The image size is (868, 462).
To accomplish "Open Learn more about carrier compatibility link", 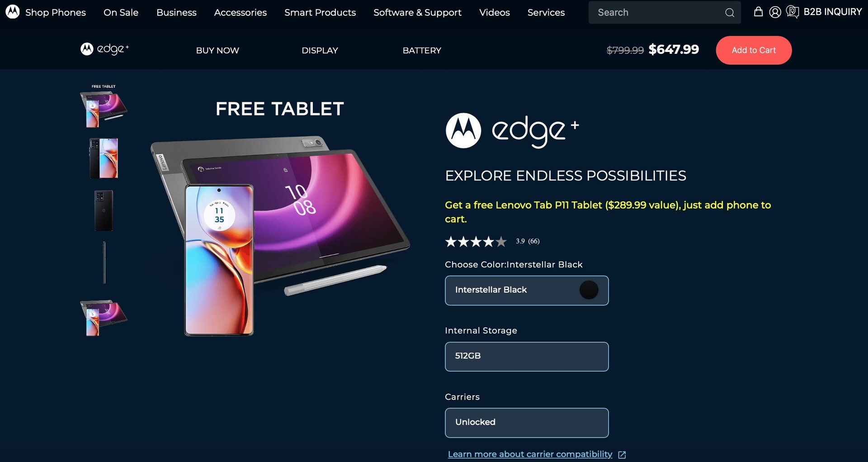I will 530,454.
